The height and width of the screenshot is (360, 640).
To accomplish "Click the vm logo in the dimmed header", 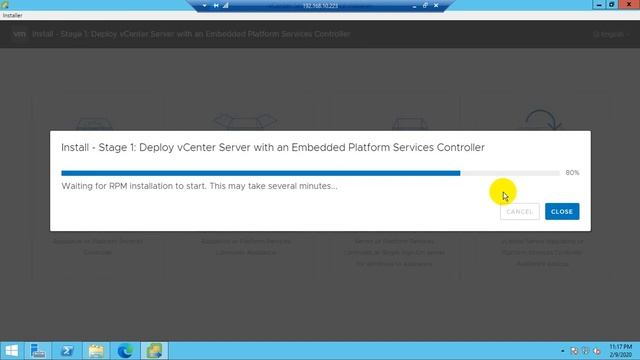I will pyautogui.click(x=19, y=34).
